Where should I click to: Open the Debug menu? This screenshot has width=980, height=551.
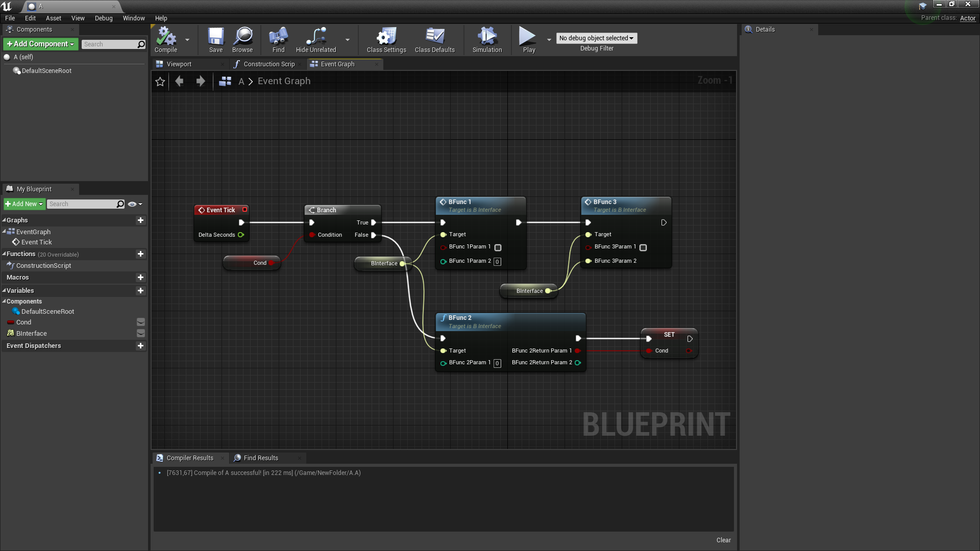(x=104, y=18)
